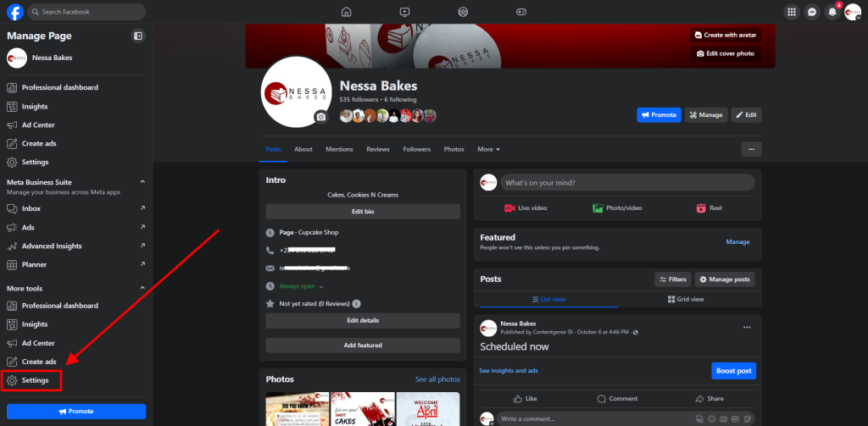Open Ads in Meta Business Suite

75,227
